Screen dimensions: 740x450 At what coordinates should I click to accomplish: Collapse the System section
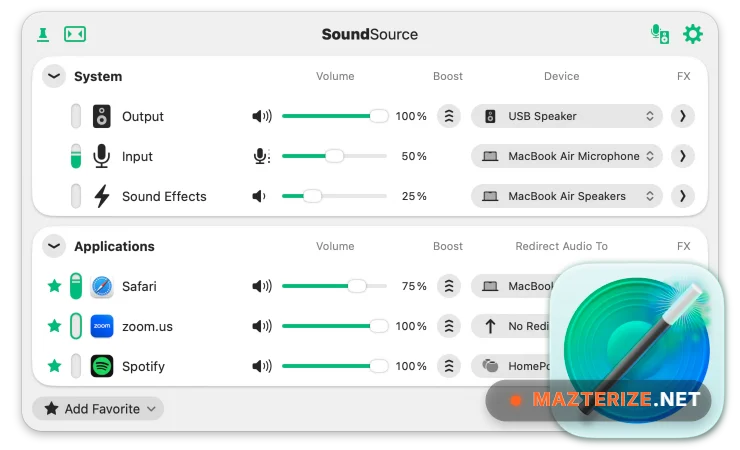point(54,76)
